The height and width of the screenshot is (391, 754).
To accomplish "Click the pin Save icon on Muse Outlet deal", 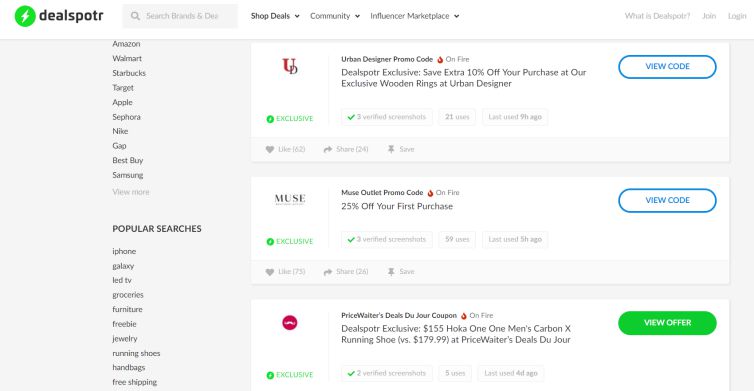I will 391,272.
